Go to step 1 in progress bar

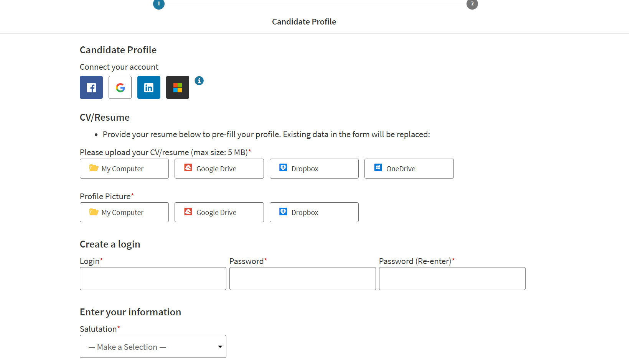pos(159,4)
